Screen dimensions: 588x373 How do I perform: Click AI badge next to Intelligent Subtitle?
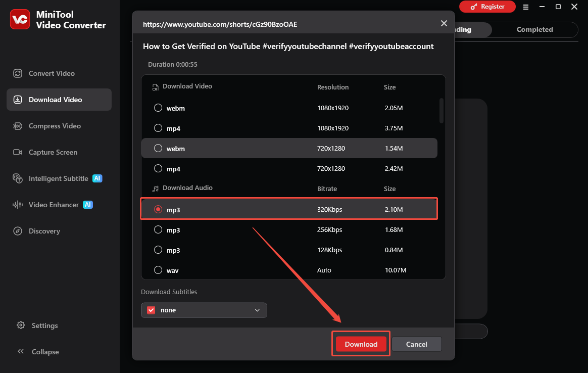pyautogui.click(x=97, y=178)
